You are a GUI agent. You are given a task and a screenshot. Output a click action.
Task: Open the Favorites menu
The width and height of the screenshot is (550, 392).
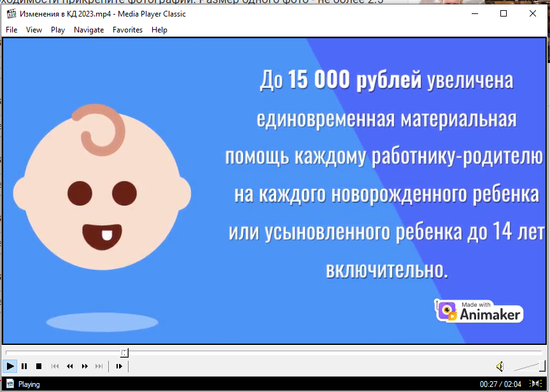pos(127,29)
